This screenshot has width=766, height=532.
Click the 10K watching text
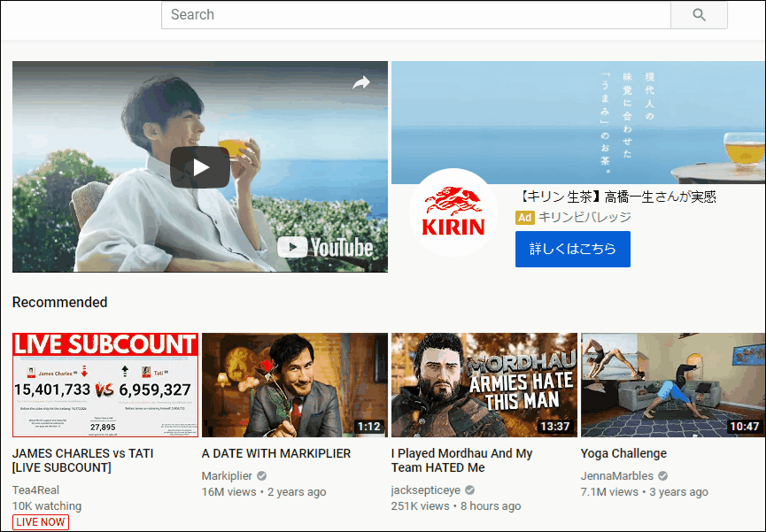(47, 506)
